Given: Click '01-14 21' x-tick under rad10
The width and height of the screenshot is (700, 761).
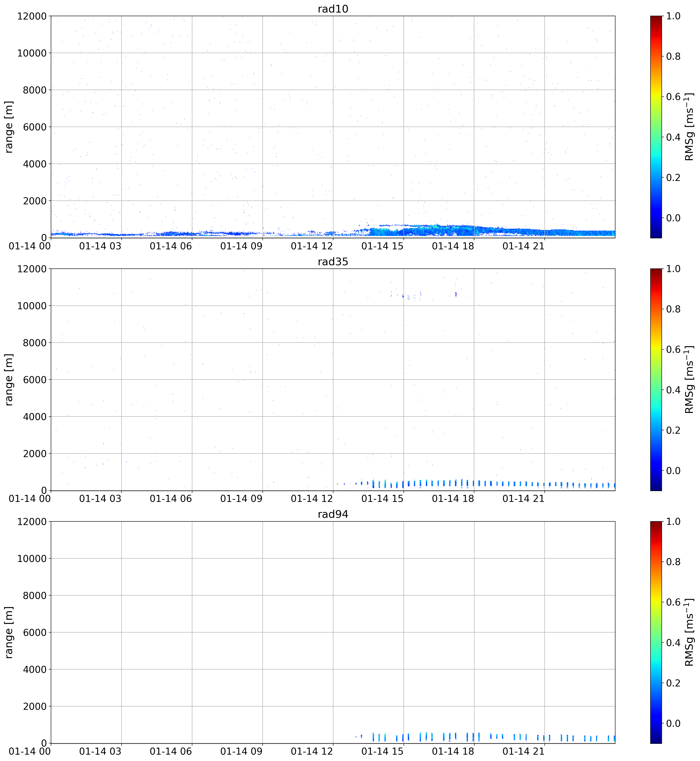Looking at the screenshot, I should (523, 246).
